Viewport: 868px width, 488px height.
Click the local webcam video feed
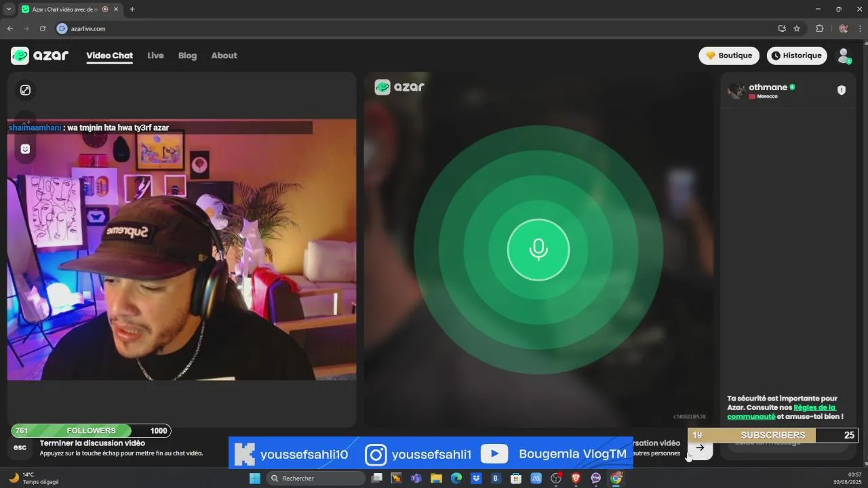(x=182, y=249)
